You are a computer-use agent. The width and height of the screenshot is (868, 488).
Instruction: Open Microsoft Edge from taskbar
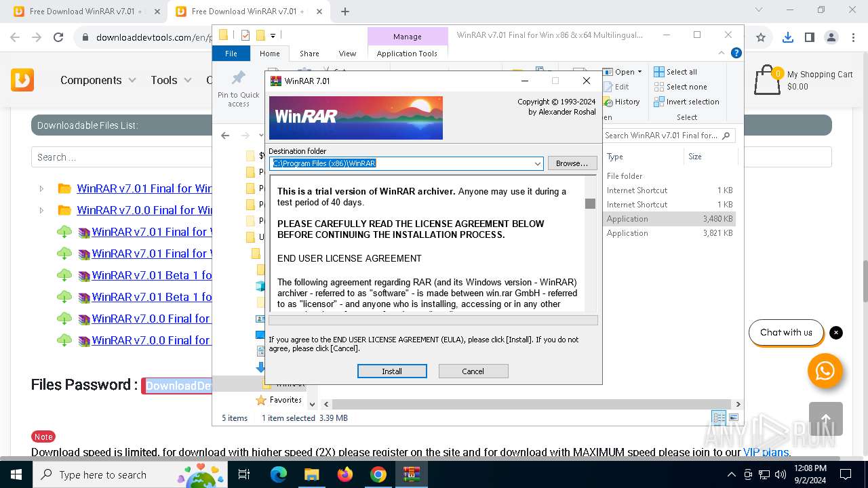pyautogui.click(x=279, y=474)
